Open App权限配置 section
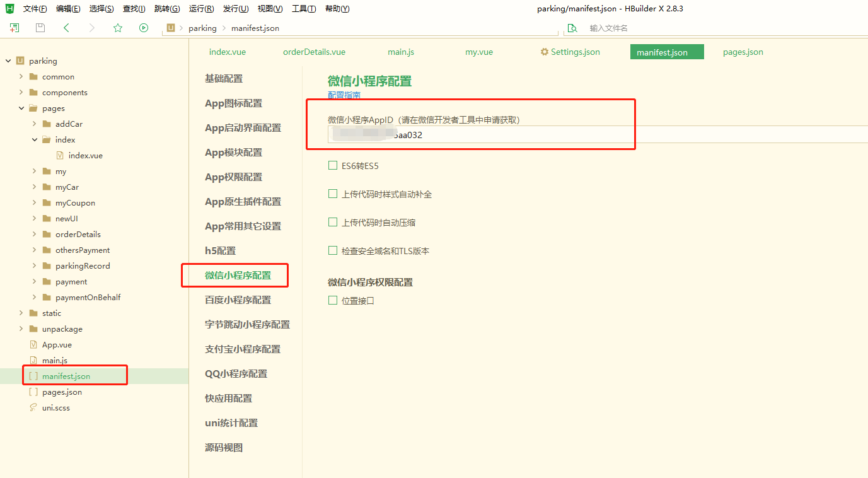This screenshot has height=478, width=868. [x=233, y=177]
